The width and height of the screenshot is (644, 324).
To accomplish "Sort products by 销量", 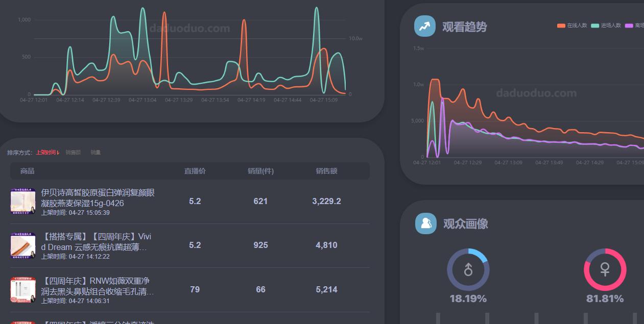I will click(95, 152).
